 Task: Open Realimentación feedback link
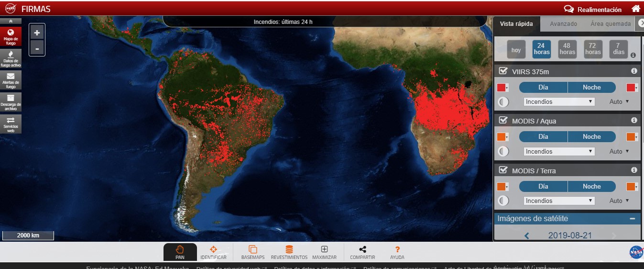point(593,9)
